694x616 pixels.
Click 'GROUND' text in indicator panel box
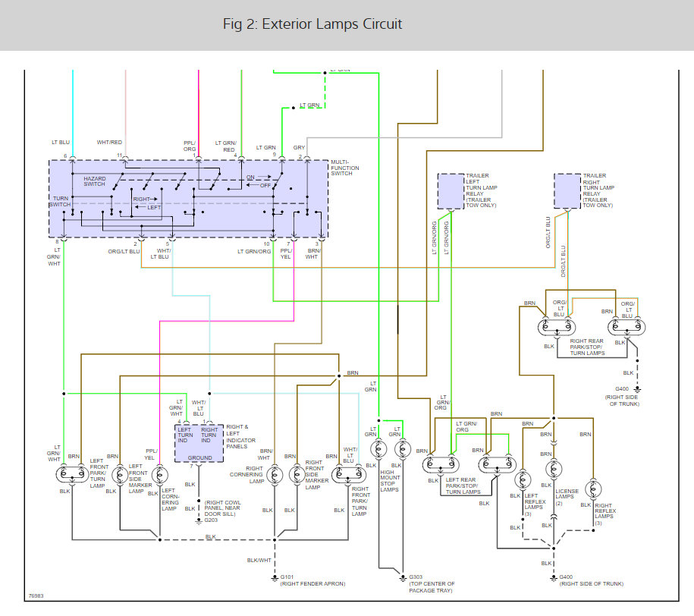click(199, 458)
